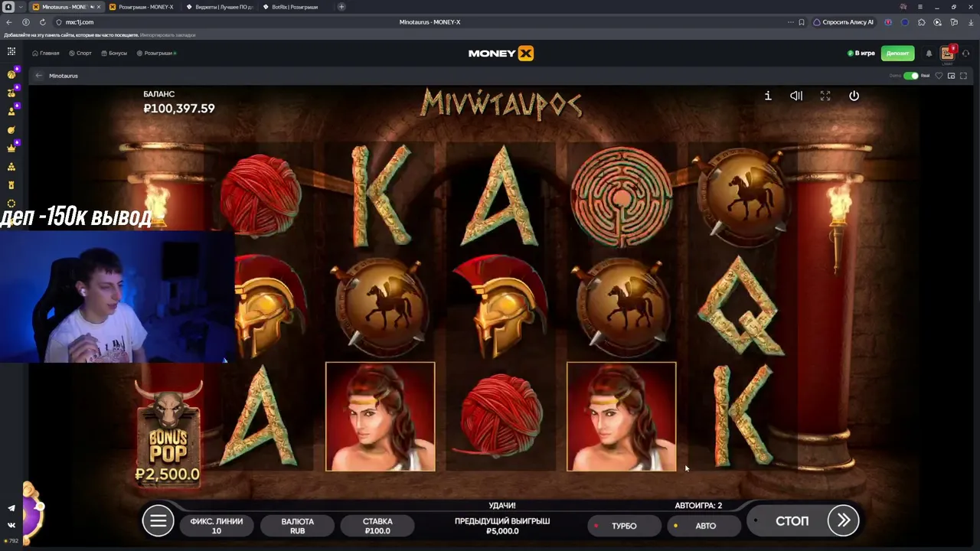Open the slot hamburger menu

(158, 521)
